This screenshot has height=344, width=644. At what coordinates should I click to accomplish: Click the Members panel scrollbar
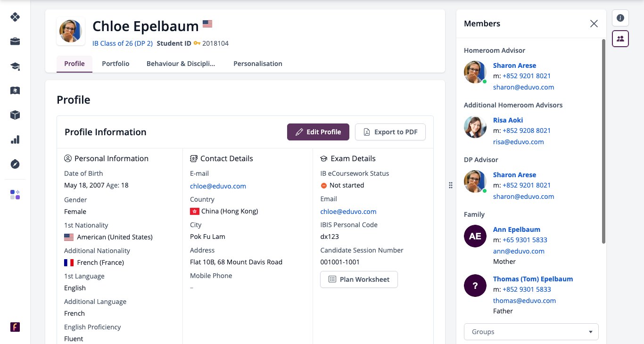(x=603, y=141)
